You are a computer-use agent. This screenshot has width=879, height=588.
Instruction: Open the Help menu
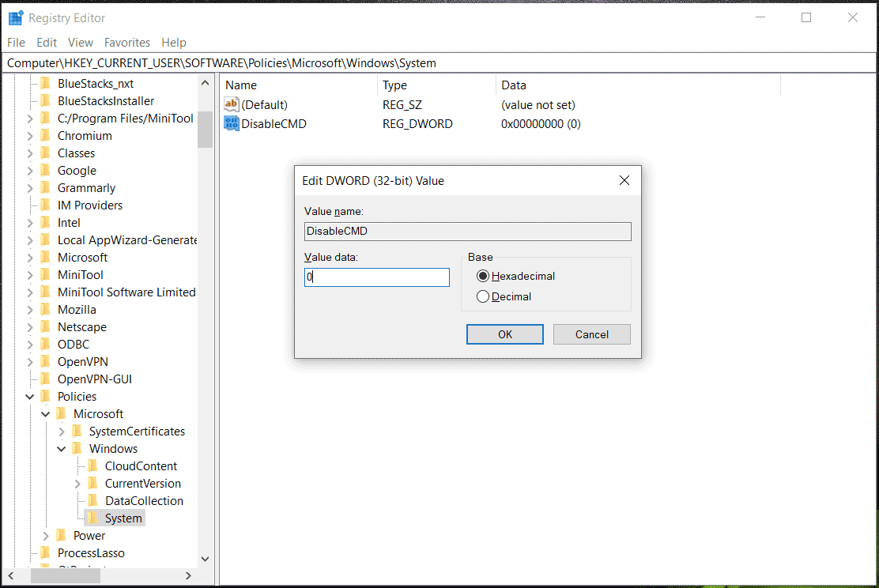click(x=173, y=43)
